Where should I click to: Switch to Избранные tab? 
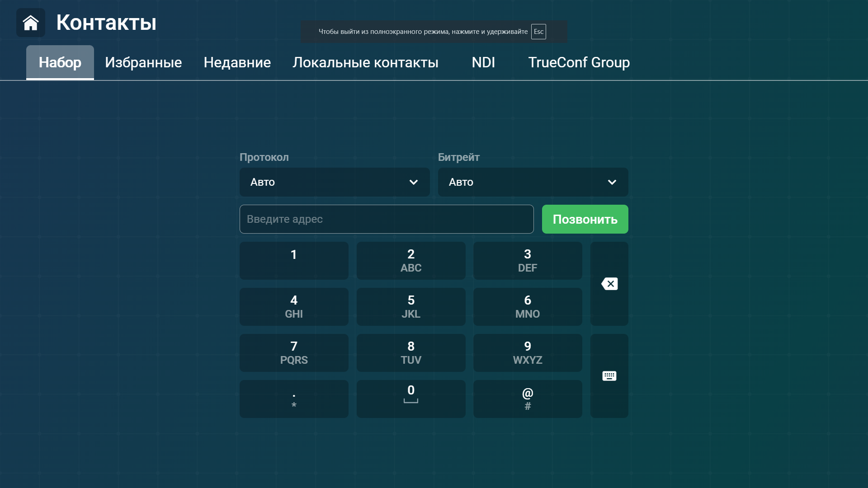(x=143, y=62)
